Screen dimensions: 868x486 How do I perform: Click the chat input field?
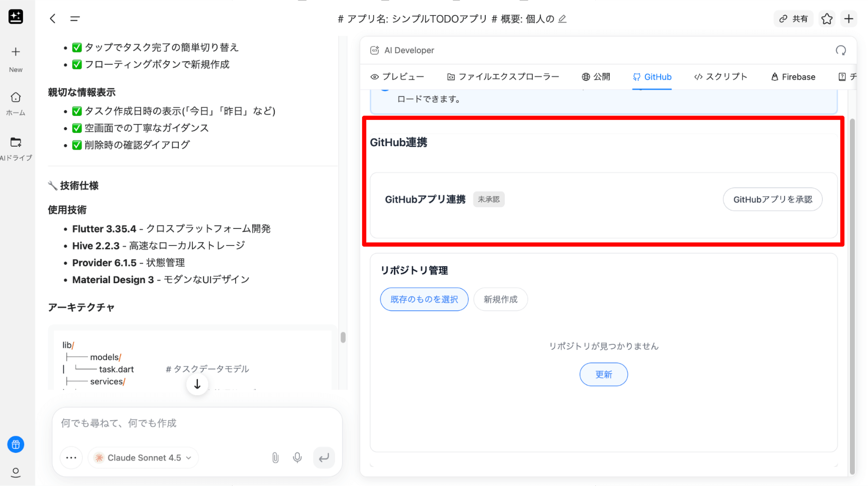pos(197,423)
